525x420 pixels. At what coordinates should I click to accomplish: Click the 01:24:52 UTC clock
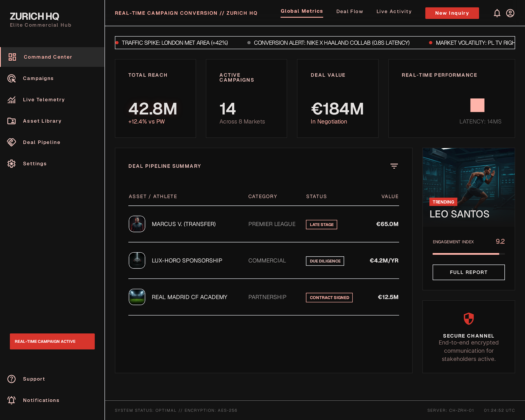499,410
